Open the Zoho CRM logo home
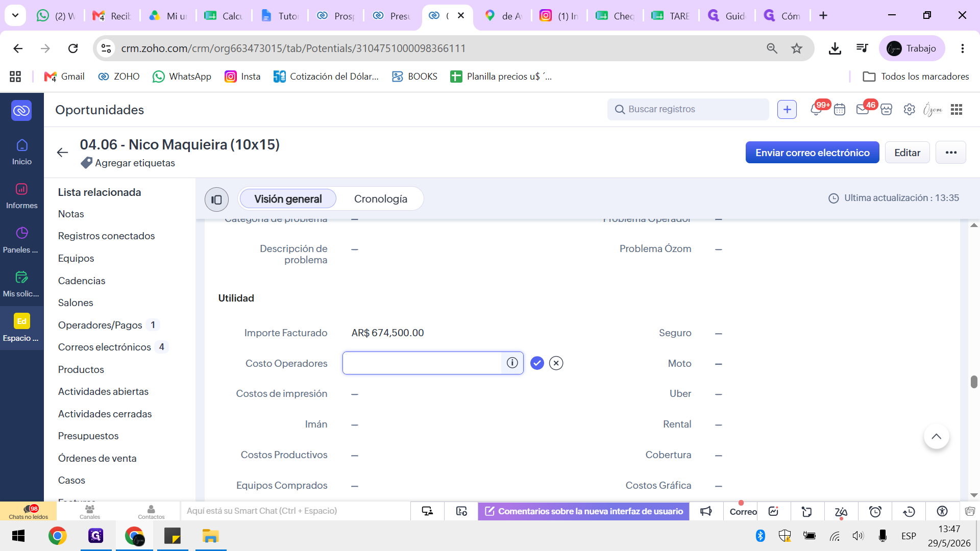Viewport: 980px width, 551px height. click(21, 110)
